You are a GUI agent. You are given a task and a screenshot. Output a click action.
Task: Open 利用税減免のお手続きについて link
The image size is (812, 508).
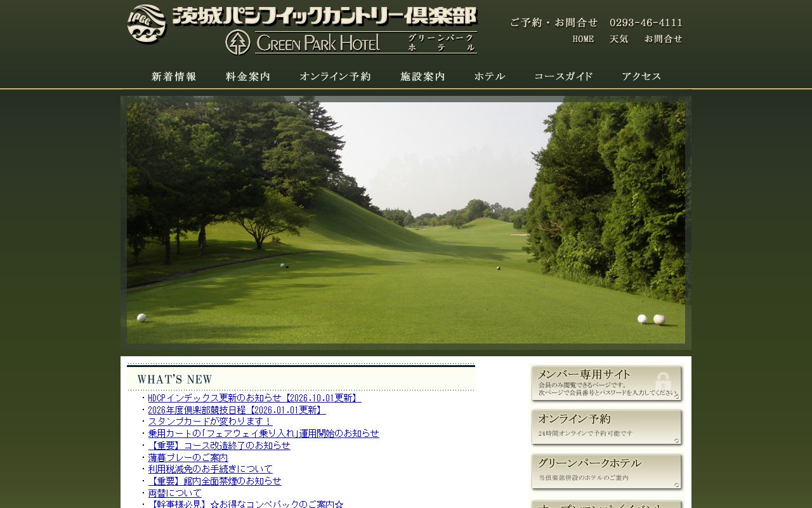(x=210, y=469)
